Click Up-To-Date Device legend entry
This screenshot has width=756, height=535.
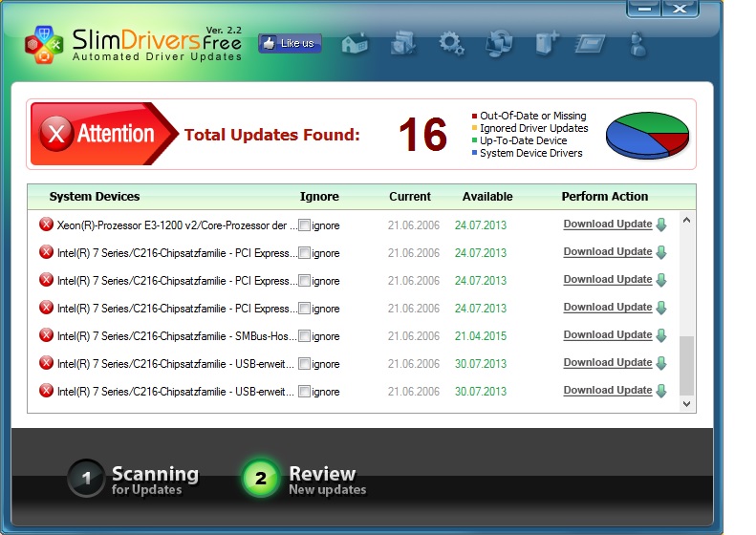pos(519,140)
